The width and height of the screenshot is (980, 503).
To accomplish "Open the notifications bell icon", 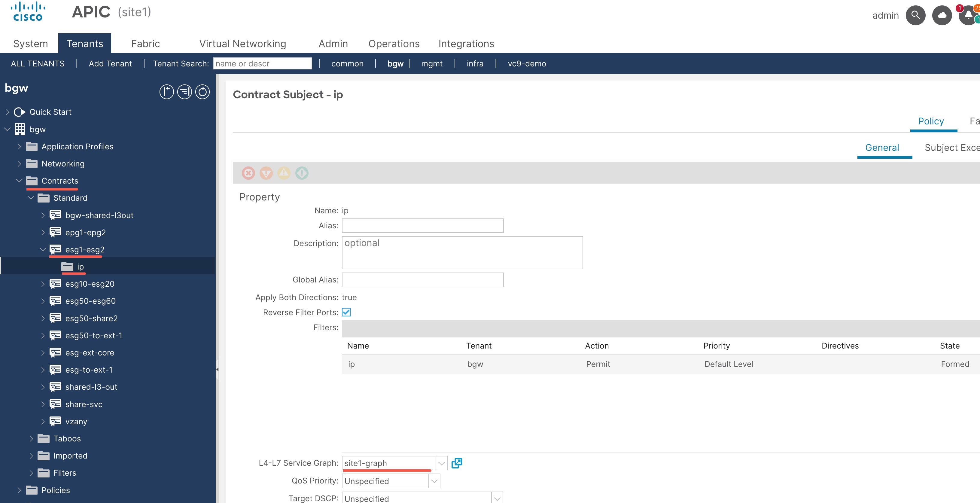I will pos(968,15).
